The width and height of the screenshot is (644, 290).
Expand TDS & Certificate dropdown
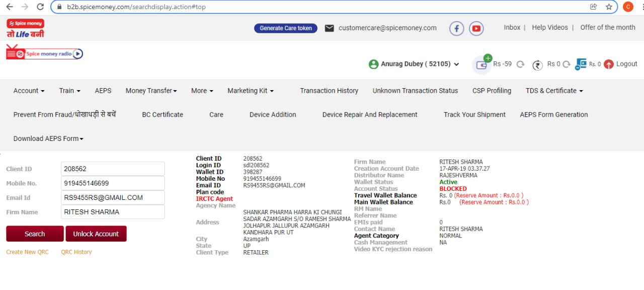click(x=554, y=91)
